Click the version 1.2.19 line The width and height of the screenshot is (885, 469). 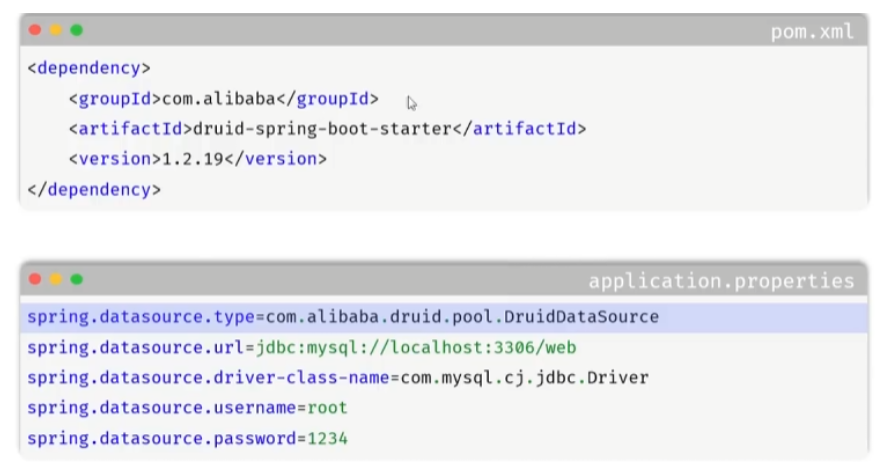198,159
